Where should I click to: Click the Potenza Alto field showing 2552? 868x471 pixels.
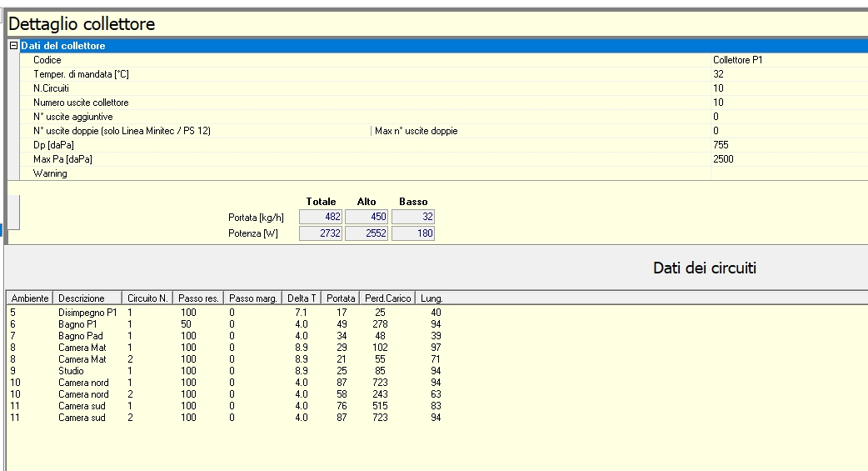coord(367,233)
